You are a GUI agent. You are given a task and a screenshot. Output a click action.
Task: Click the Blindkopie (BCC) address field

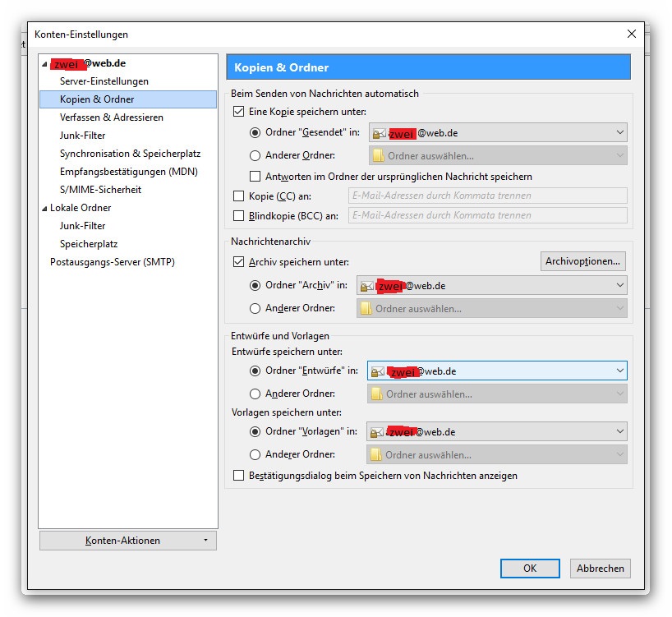pos(488,215)
